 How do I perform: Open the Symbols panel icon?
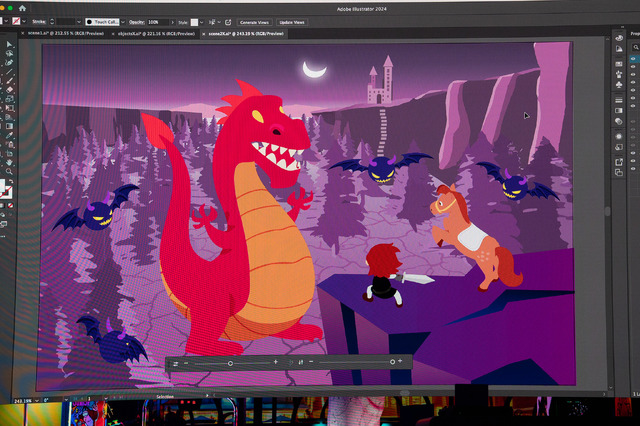tap(619, 84)
